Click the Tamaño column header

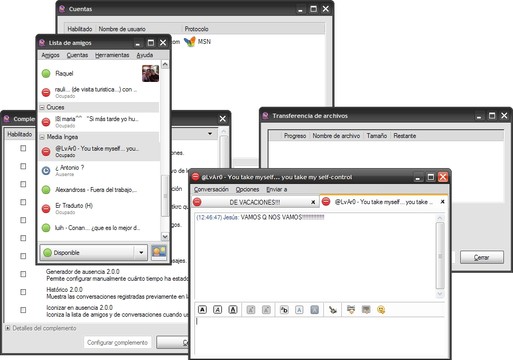[x=377, y=136]
